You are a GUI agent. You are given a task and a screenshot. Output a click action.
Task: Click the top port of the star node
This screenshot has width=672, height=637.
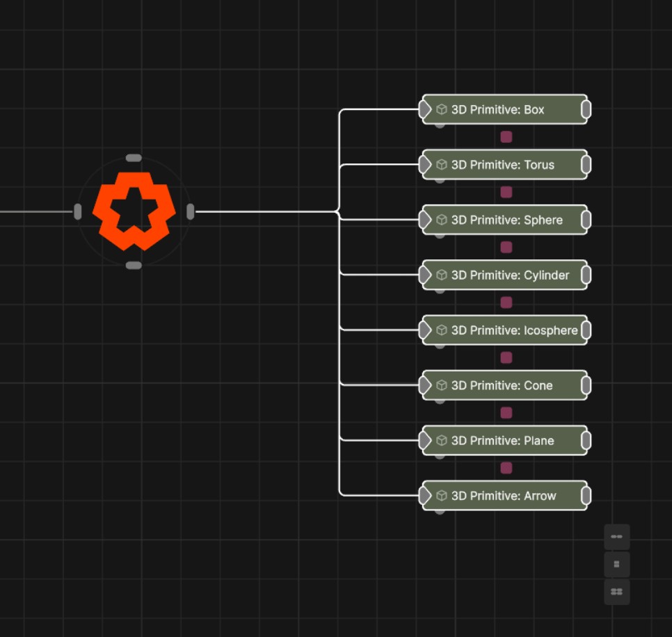pos(134,158)
